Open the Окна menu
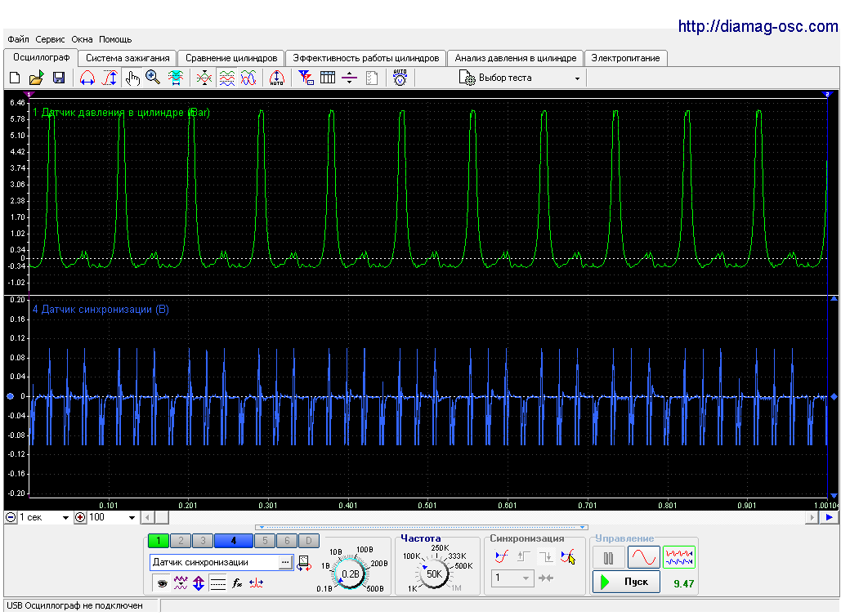The height and width of the screenshot is (616, 850). [x=82, y=39]
